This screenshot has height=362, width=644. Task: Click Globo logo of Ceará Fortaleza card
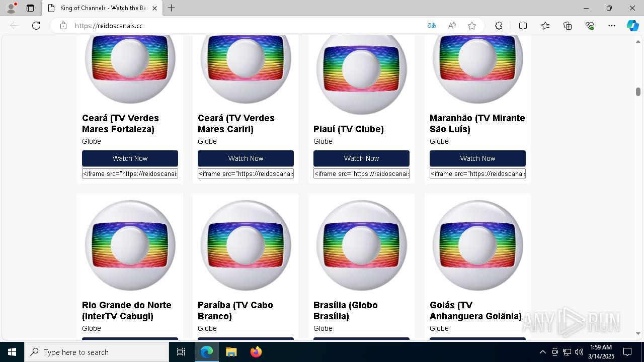(130, 69)
